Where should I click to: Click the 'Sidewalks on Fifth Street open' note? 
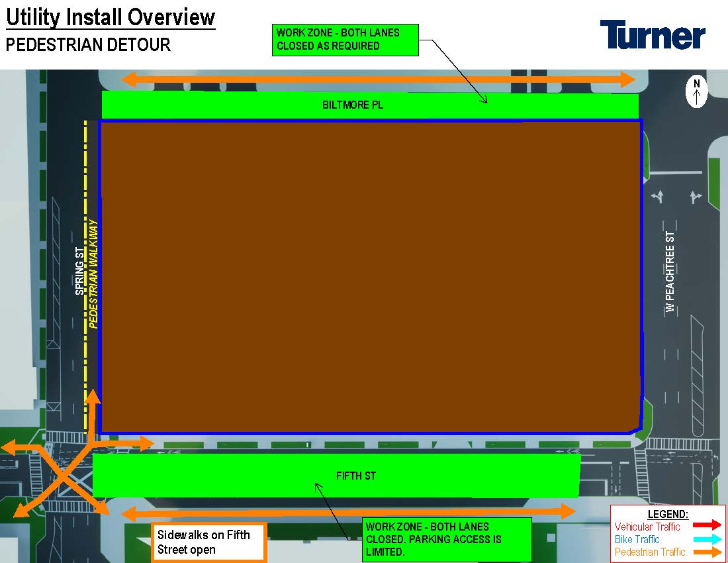click(x=209, y=542)
